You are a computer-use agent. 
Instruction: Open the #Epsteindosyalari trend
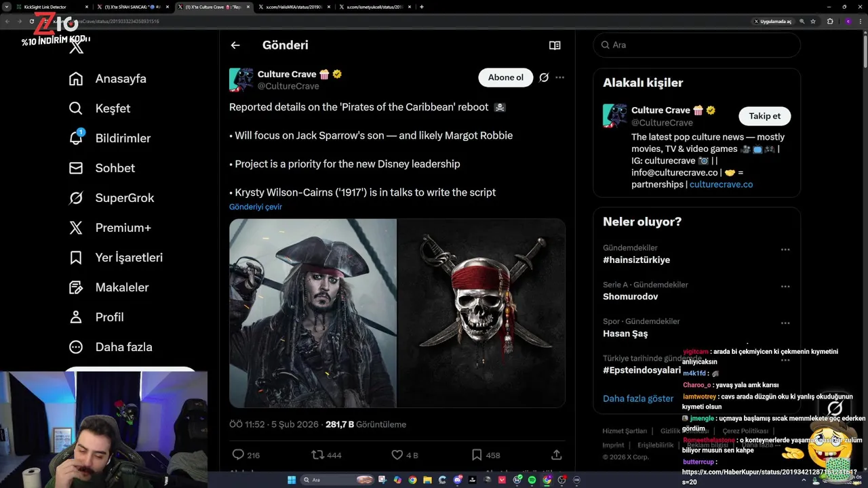tap(642, 370)
